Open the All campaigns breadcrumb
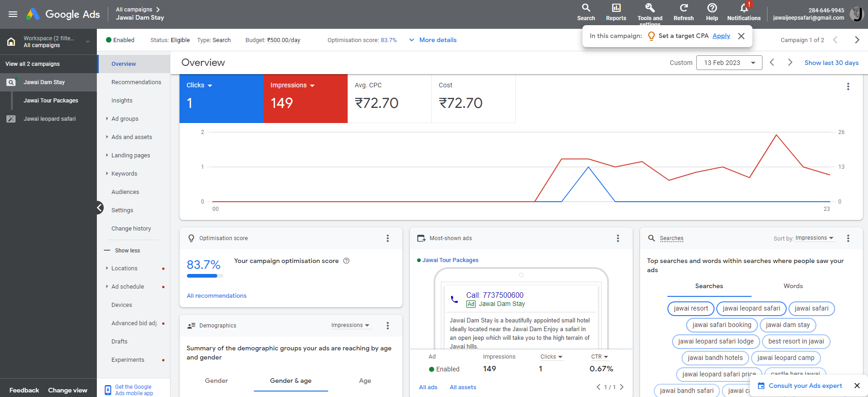Screen dimensions: 868x397 pos(138,9)
